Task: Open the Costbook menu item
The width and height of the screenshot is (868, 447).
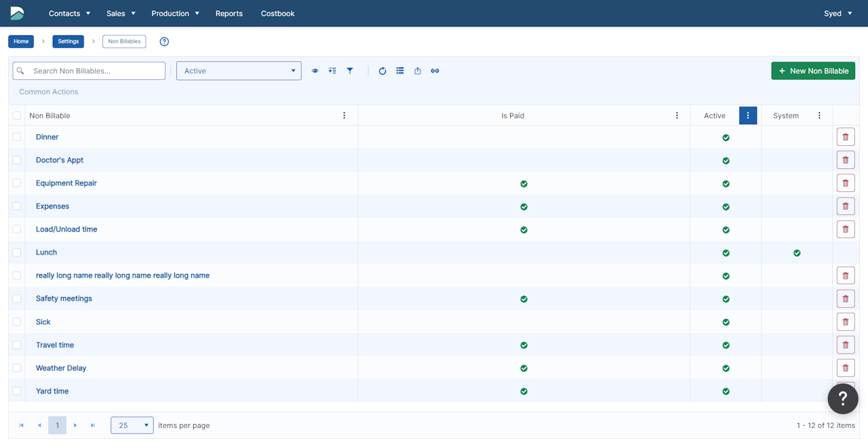Action: 277,14
